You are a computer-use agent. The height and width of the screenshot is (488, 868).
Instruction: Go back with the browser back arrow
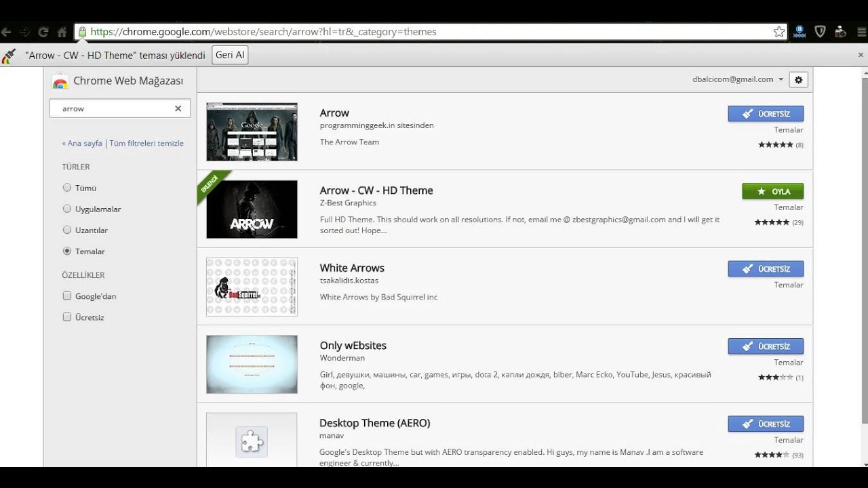click(x=6, y=32)
